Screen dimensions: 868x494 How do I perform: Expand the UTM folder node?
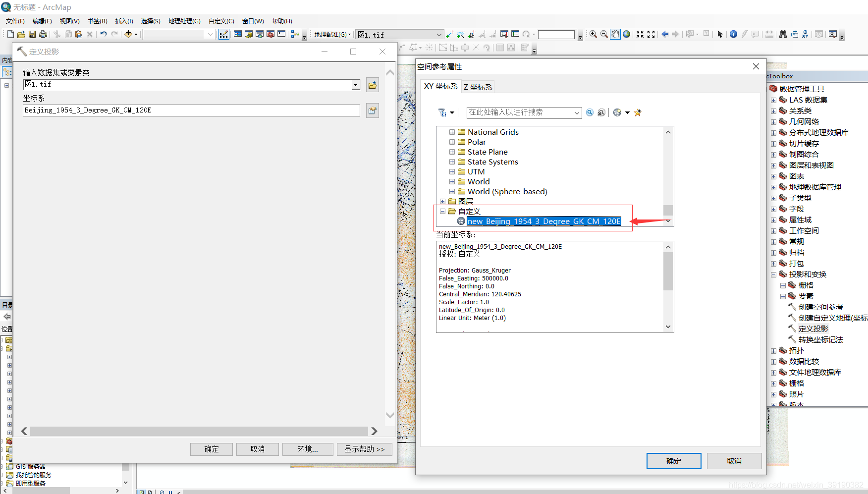coord(452,171)
